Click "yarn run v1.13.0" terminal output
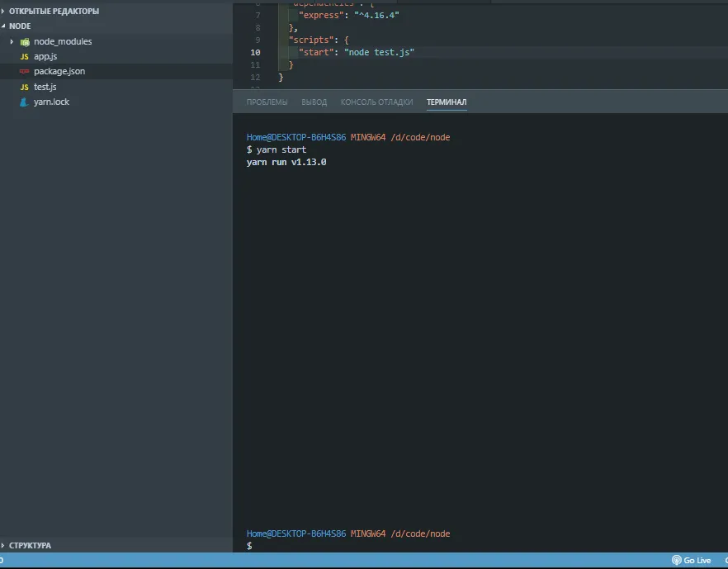728x569 pixels. tap(286, 162)
